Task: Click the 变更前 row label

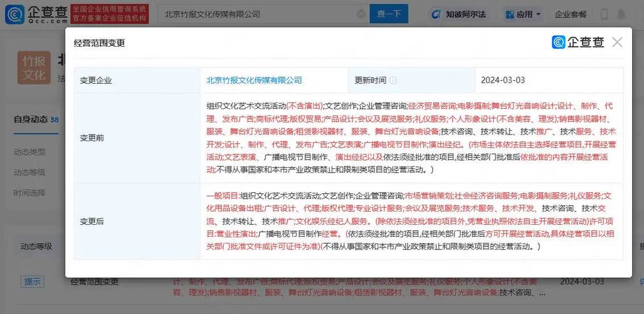Action: 92,138
